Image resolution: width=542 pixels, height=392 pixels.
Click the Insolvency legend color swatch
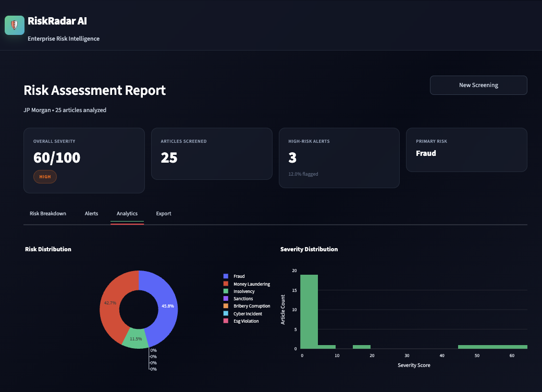click(x=226, y=291)
